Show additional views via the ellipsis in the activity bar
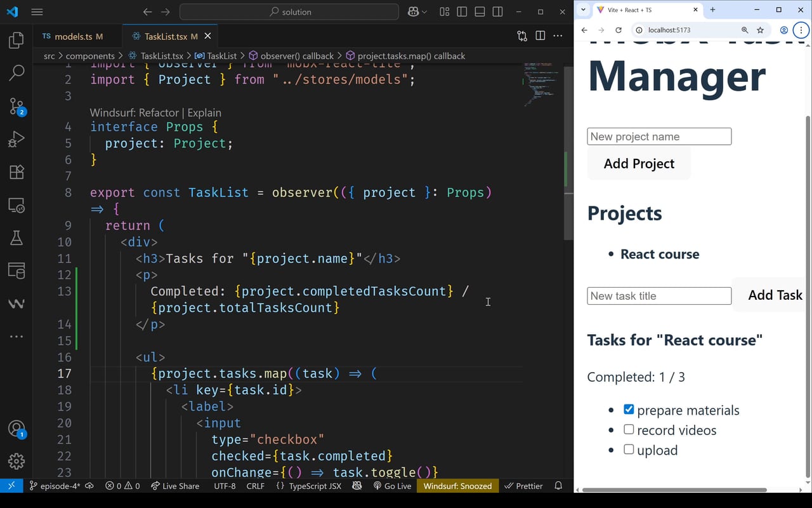The height and width of the screenshot is (508, 812). [16, 337]
